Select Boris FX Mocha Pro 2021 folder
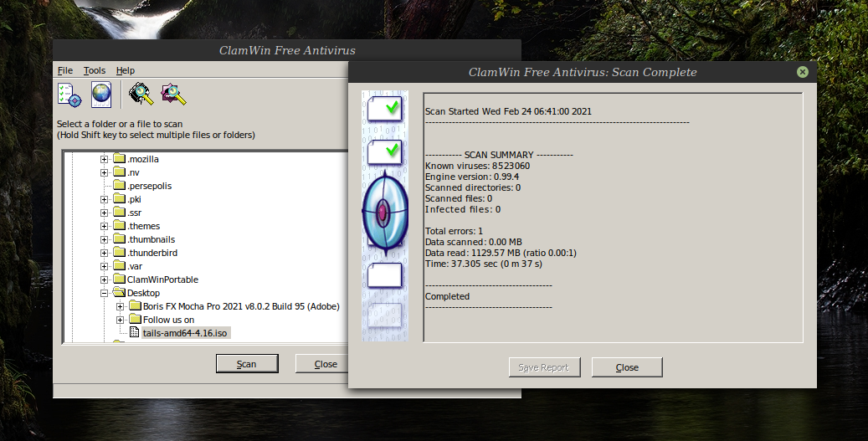The width and height of the screenshot is (868, 441). (241, 306)
